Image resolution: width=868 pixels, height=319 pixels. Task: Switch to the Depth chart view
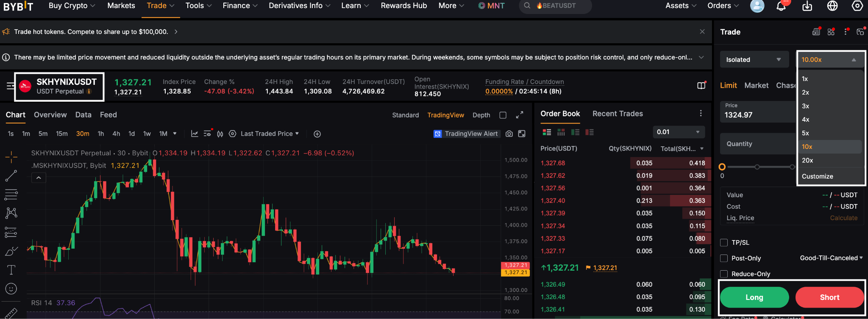[481, 115]
